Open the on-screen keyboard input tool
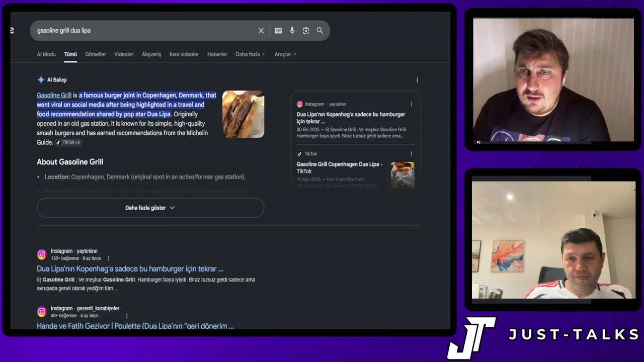Viewport: 644px width, 362px height. tap(278, 31)
